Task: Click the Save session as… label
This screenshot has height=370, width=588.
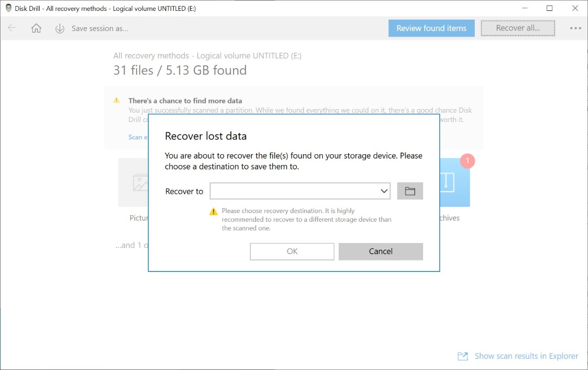Action: tap(100, 28)
